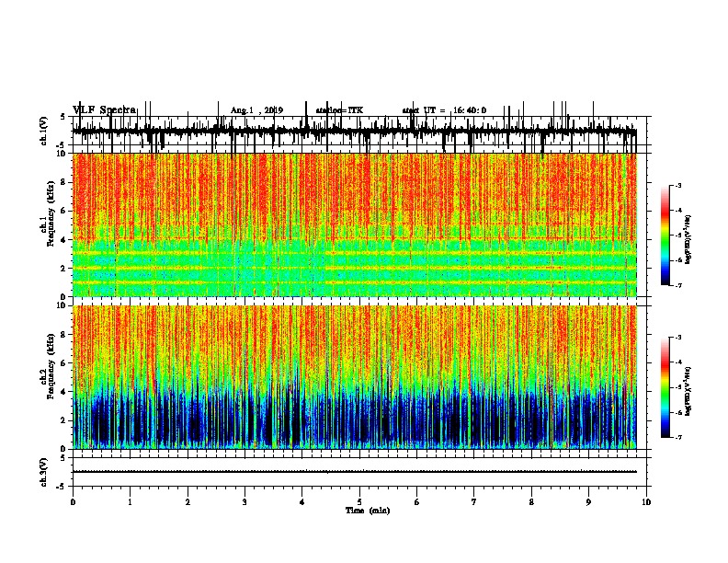Select the ch.1 "Frequency (kHz)" axis label

(x=51, y=213)
